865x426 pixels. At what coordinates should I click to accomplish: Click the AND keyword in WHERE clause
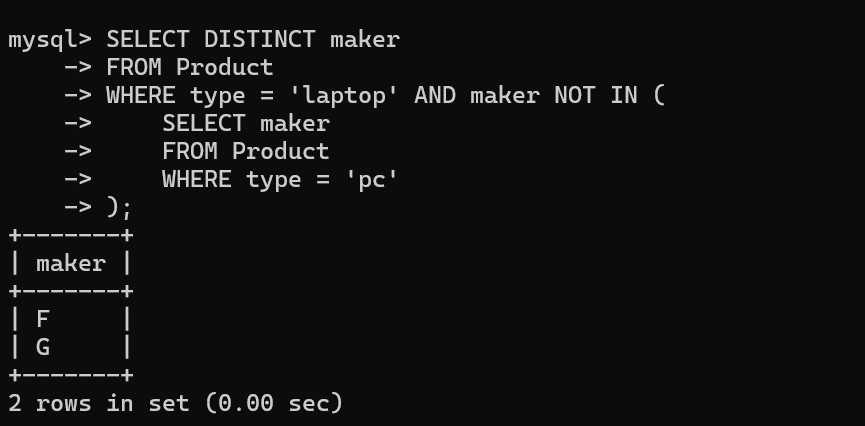click(435, 95)
